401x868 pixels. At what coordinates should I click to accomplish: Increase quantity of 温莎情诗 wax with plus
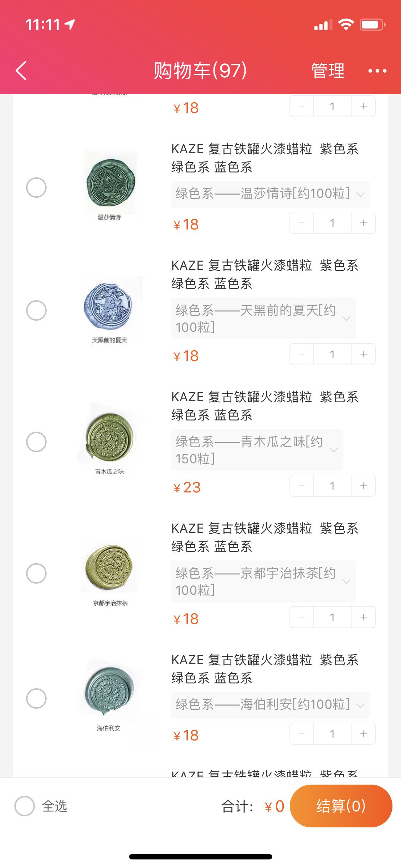(x=363, y=223)
